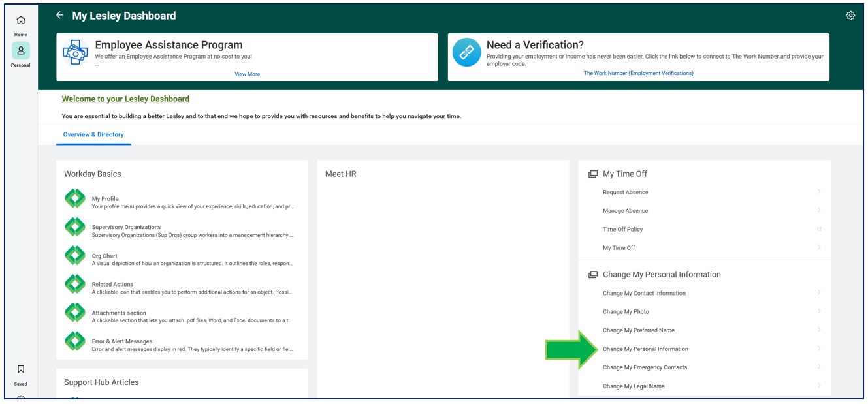Open the Saved bookmark icon
This screenshot has width=868, height=404.
point(21,369)
